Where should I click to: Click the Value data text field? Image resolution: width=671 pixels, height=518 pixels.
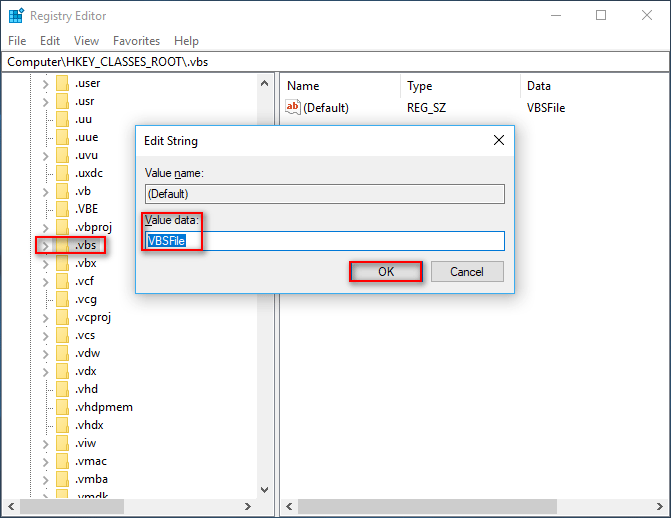coord(325,241)
